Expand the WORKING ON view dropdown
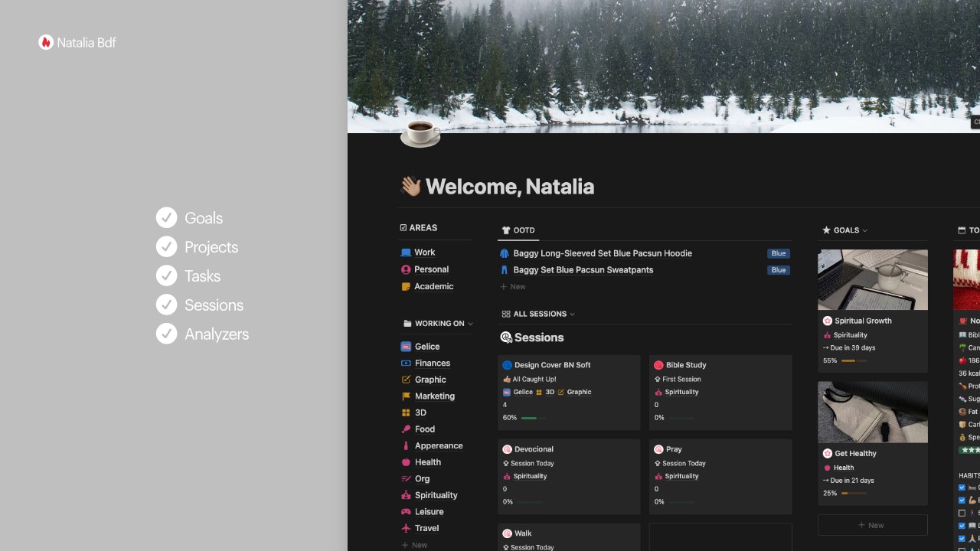Viewport: 980px width, 551px height. (x=470, y=324)
